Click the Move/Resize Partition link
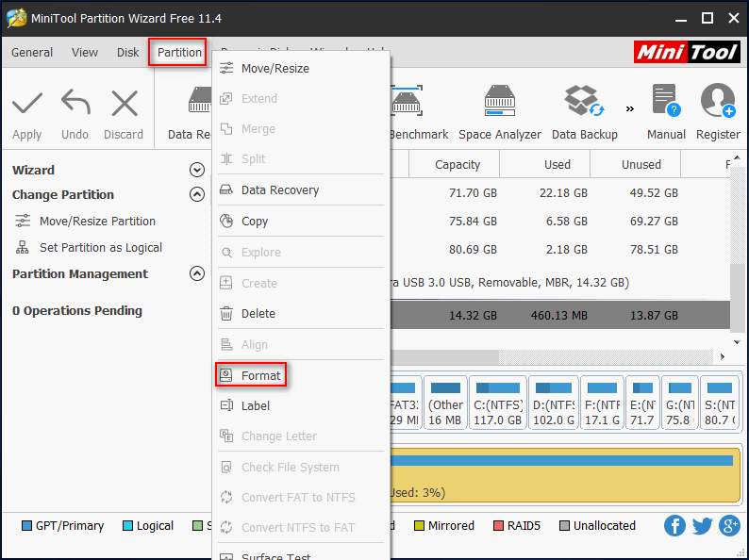This screenshot has height=560, width=749. point(97,221)
